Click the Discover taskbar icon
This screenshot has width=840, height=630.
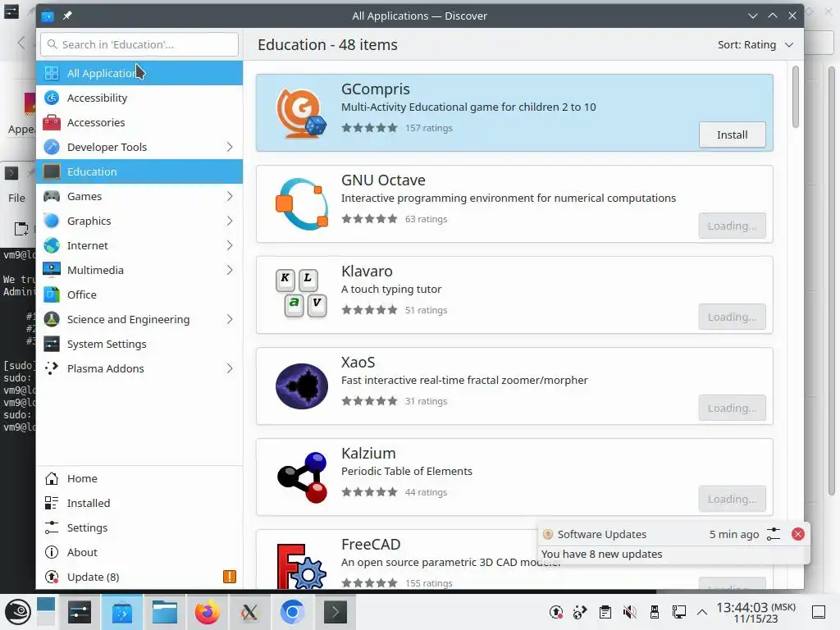pyautogui.click(x=121, y=612)
